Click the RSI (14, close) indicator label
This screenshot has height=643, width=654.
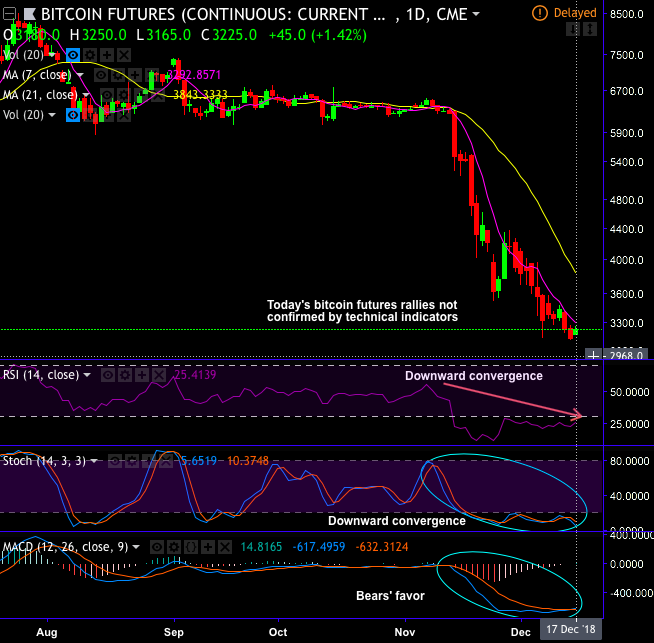point(41,375)
